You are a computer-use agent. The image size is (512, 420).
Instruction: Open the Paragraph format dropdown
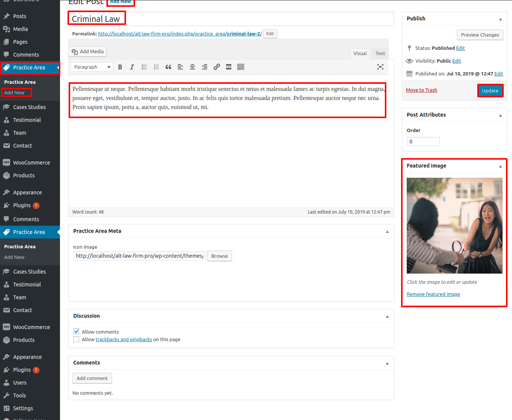pyautogui.click(x=92, y=67)
